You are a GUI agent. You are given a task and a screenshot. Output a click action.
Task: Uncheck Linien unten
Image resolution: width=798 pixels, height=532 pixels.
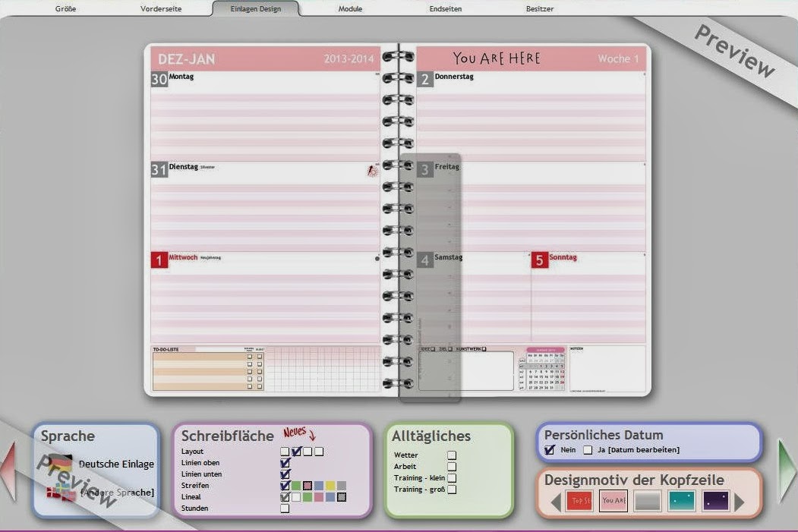285,474
